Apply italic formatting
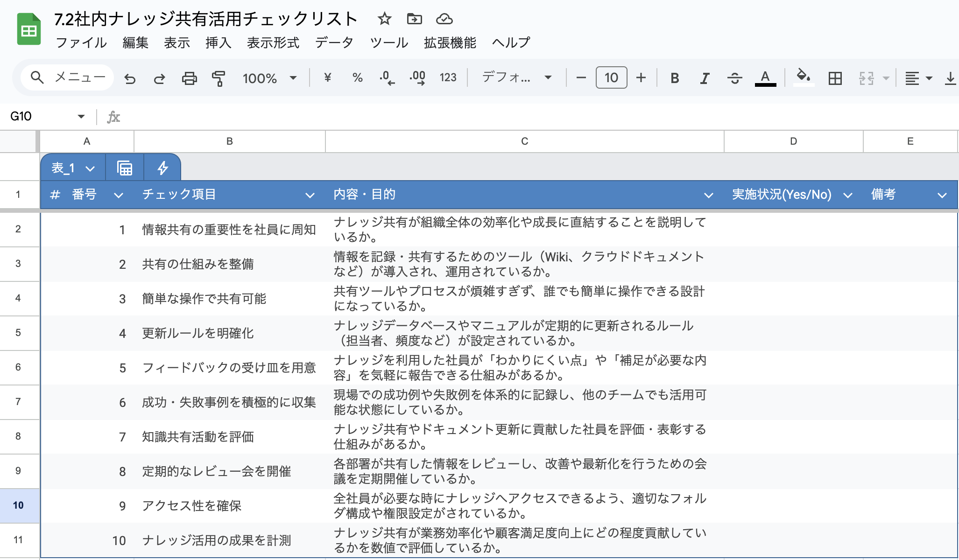Viewport: 959px width, 560px height. click(704, 77)
